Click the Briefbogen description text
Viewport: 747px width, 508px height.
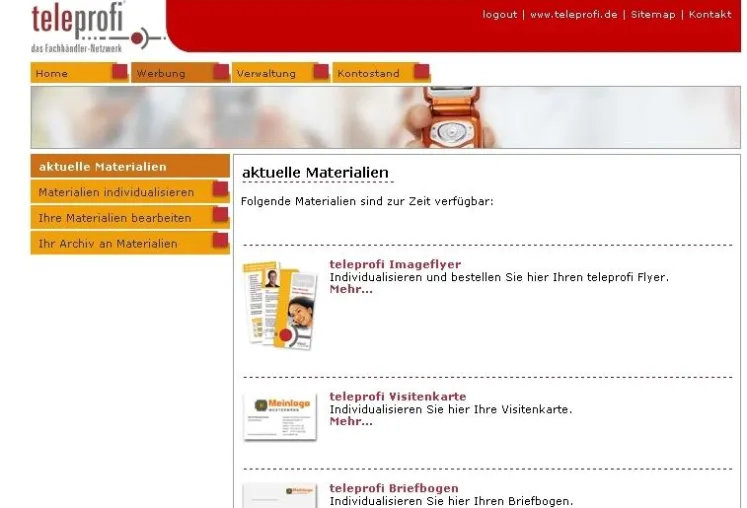click(x=451, y=501)
